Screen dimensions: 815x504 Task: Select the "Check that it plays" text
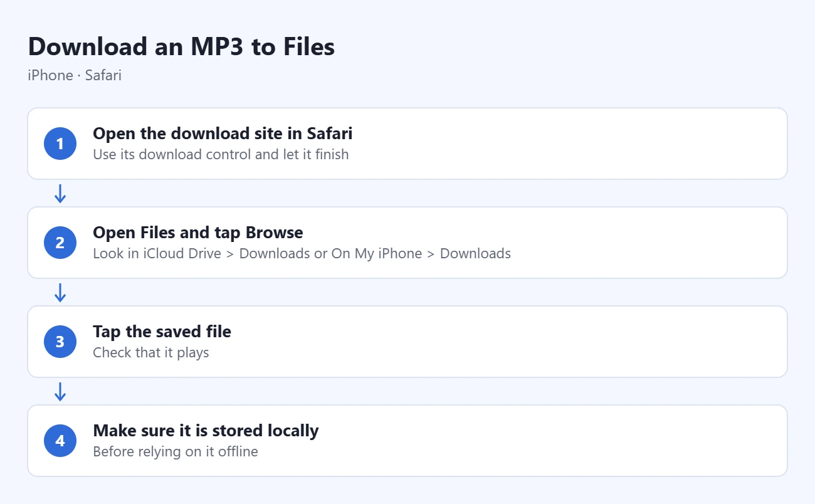pos(151,352)
